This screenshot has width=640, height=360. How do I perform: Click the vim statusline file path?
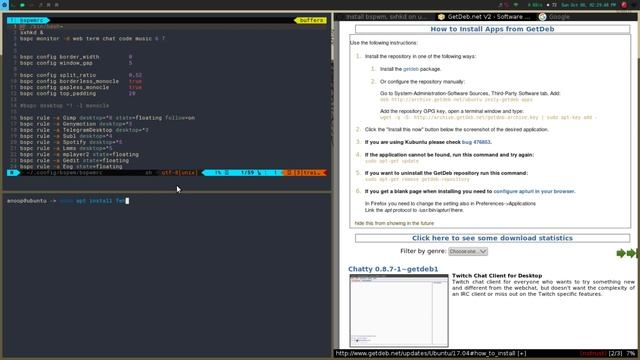[64, 173]
